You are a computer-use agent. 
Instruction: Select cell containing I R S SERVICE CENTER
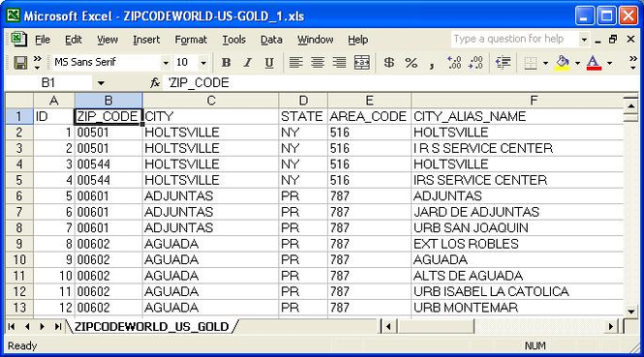pyautogui.click(x=517, y=149)
